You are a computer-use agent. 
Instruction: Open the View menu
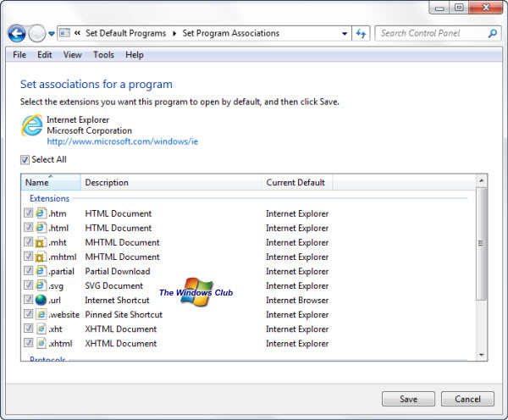[73, 55]
